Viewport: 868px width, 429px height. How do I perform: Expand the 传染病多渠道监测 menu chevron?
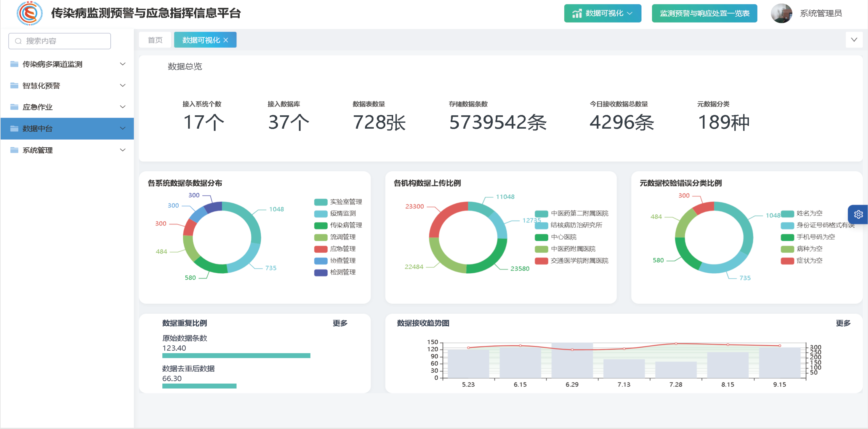(x=123, y=64)
